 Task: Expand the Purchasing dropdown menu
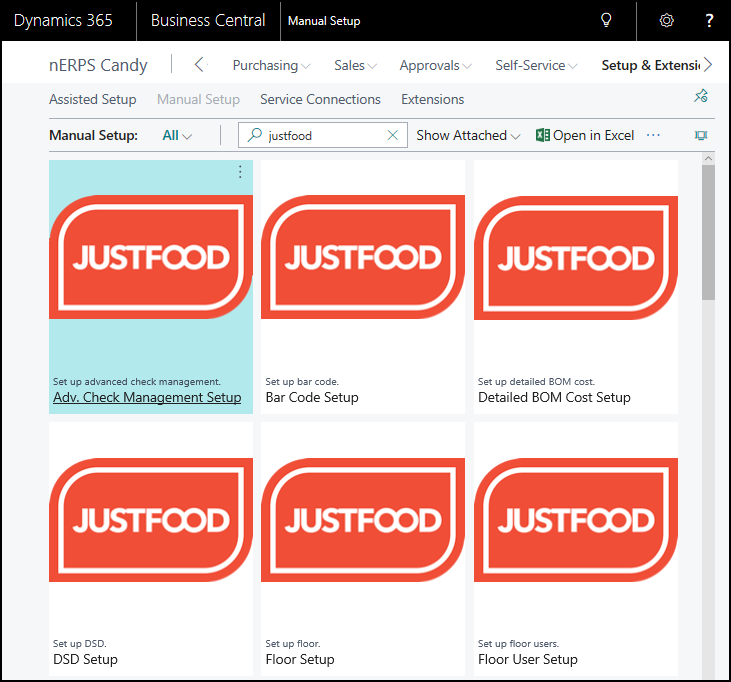point(271,65)
